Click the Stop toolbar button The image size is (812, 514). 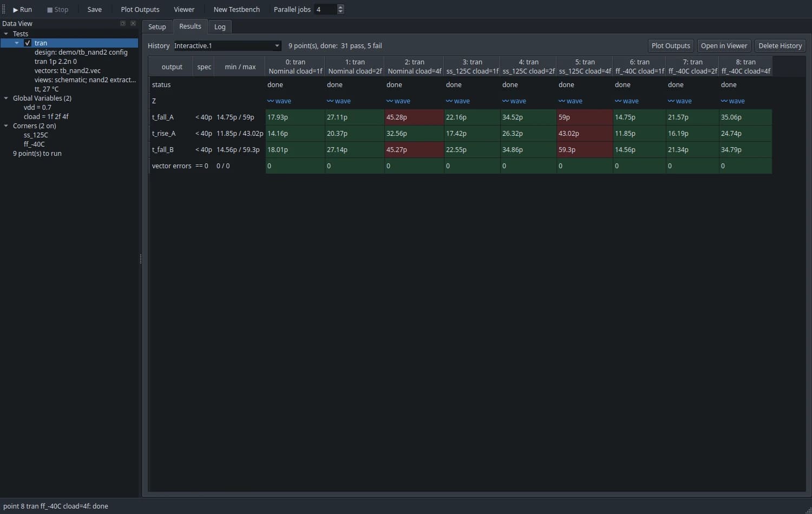tap(57, 10)
